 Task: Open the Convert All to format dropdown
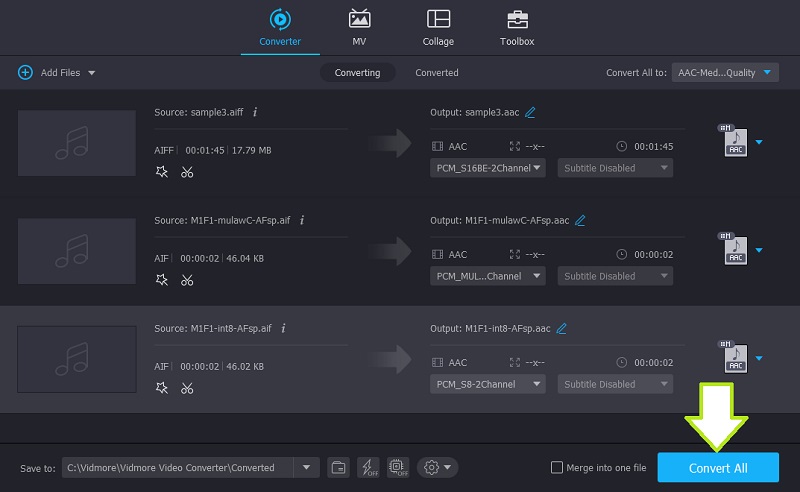[x=725, y=72]
